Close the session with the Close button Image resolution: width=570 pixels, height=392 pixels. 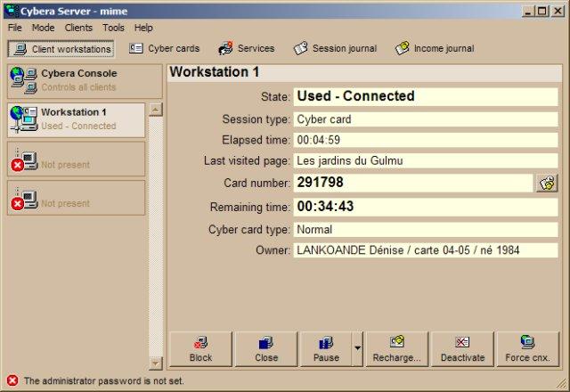(266, 349)
